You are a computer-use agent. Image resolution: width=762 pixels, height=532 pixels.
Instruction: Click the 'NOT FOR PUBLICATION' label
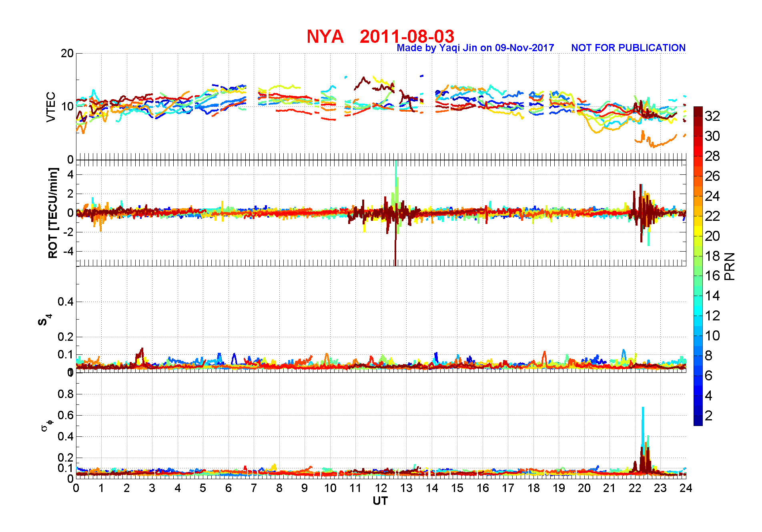click(628, 48)
